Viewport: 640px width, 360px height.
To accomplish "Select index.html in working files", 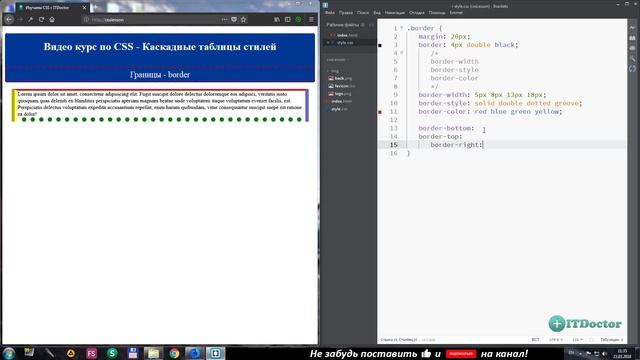I will 347,35.
